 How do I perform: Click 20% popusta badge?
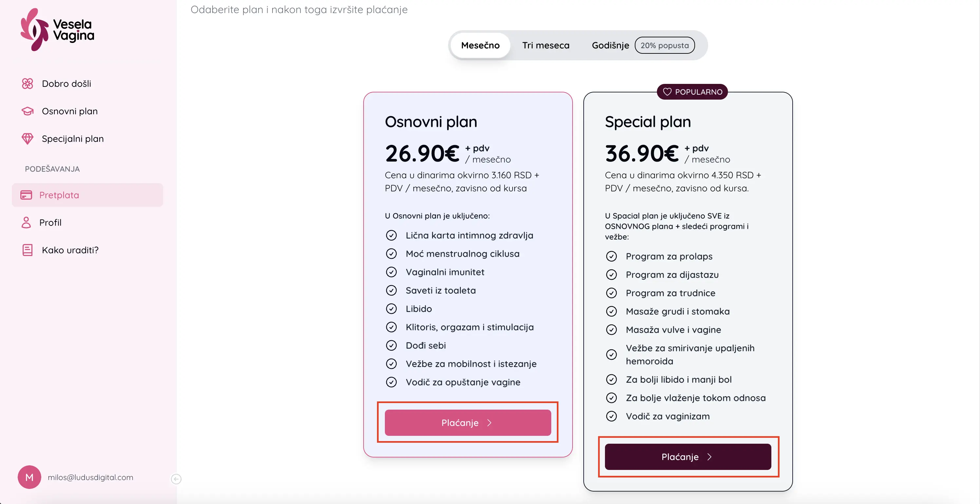tap(665, 45)
